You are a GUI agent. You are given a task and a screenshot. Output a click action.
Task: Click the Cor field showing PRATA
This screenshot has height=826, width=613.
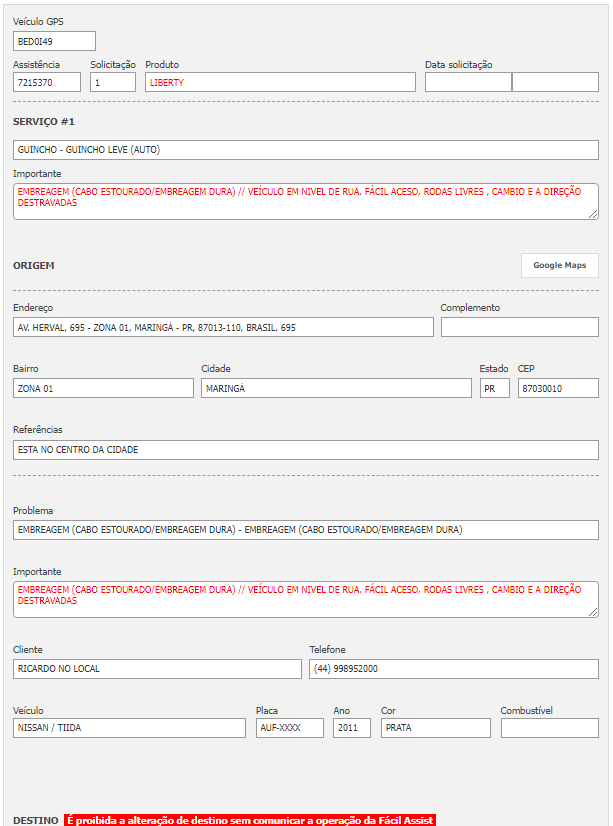click(435, 728)
